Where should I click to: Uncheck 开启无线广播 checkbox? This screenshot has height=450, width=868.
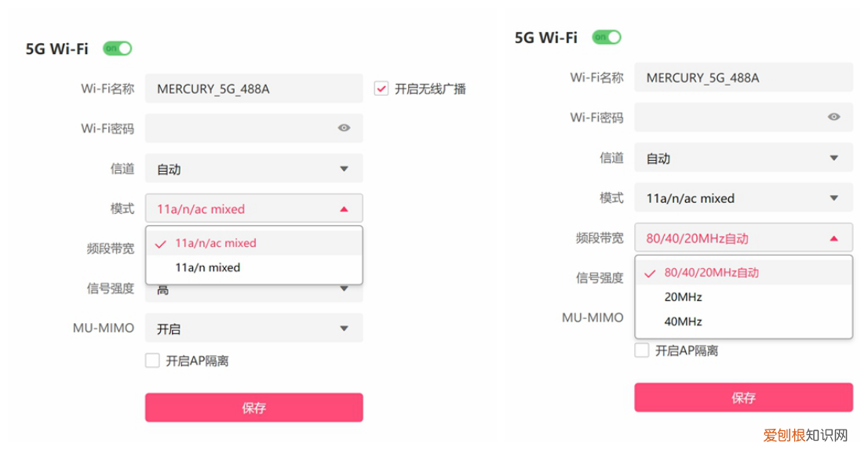381,89
